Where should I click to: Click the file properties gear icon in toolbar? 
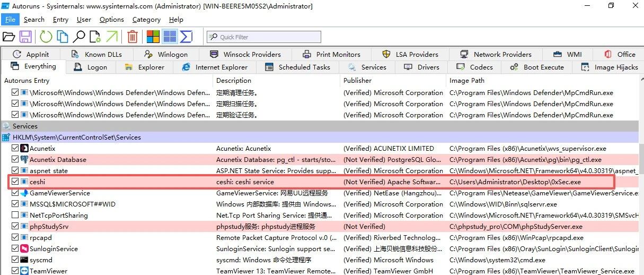(x=95, y=37)
